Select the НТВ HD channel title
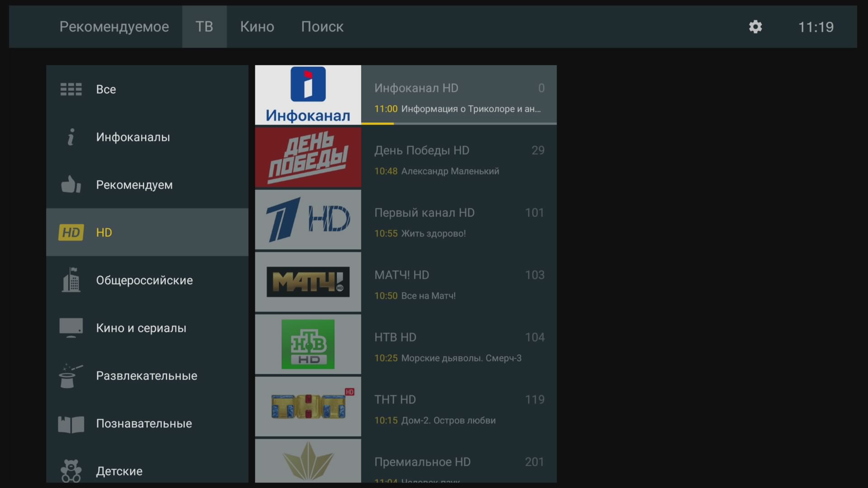868x488 pixels. [x=395, y=338]
